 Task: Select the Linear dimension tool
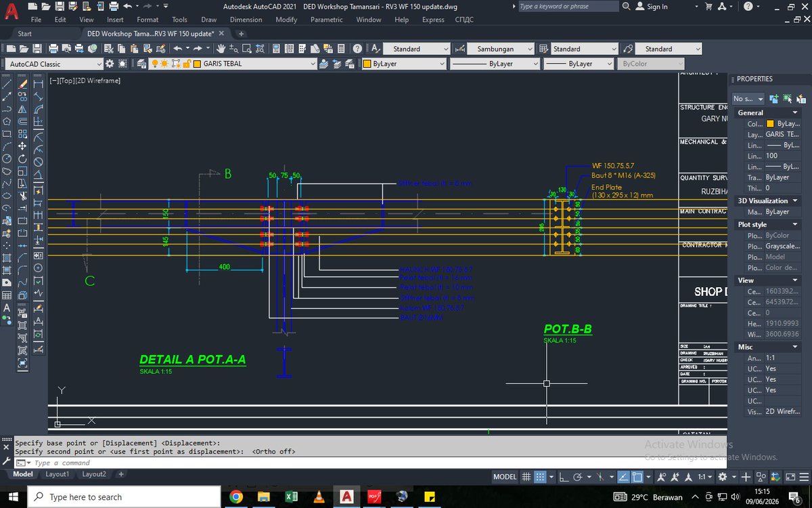click(38, 84)
